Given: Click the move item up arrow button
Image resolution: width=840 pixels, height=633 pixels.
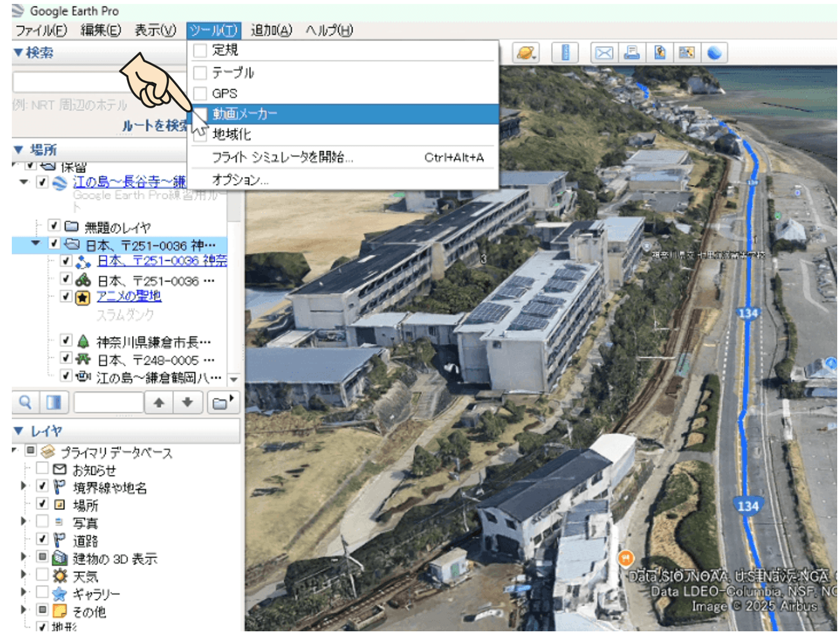Looking at the screenshot, I should (159, 403).
